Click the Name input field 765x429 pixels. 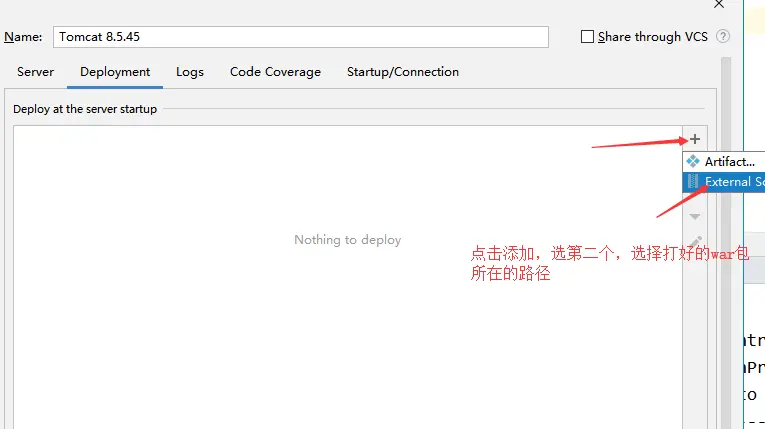tap(301, 37)
